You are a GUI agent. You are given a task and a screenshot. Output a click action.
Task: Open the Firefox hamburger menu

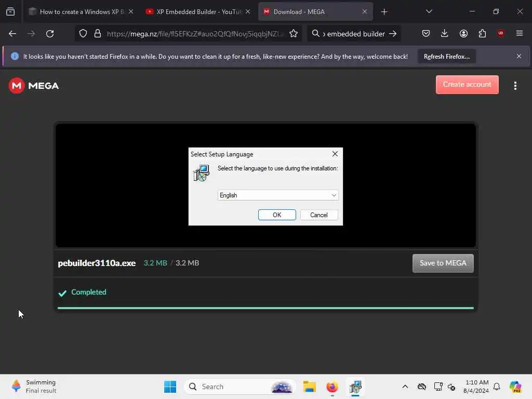click(x=520, y=33)
